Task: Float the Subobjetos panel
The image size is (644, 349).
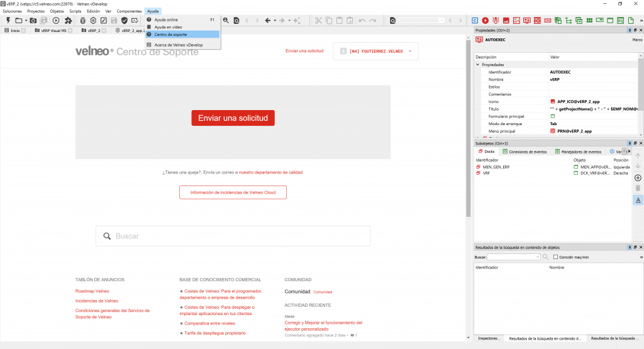Action: pos(635,143)
